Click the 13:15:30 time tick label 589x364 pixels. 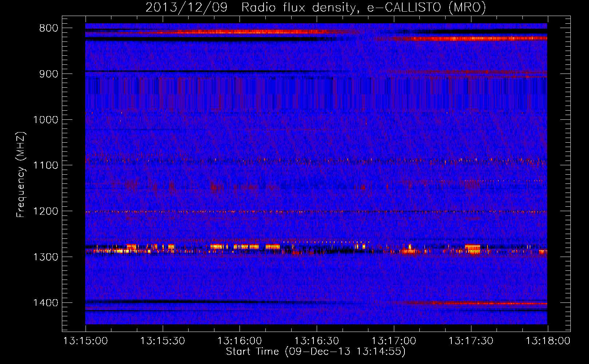tap(163, 341)
